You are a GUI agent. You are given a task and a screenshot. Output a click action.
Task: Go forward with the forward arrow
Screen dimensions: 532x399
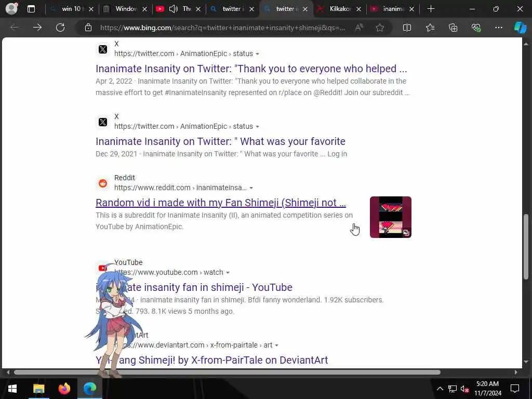click(37, 28)
